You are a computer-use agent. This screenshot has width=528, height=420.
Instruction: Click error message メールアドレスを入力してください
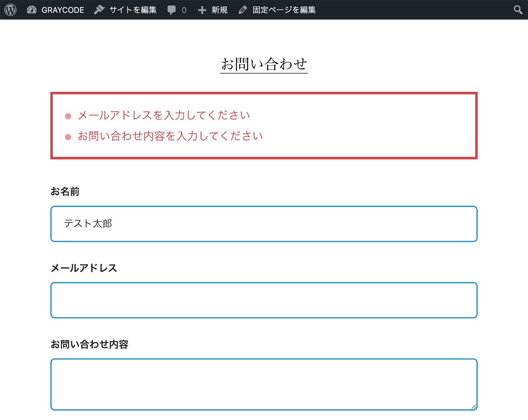164,115
